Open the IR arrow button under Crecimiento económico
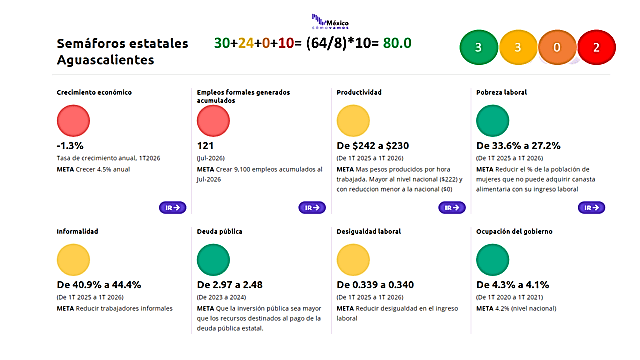Screen dimensions: 640x360 pyautogui.click(x=172, y=207)
